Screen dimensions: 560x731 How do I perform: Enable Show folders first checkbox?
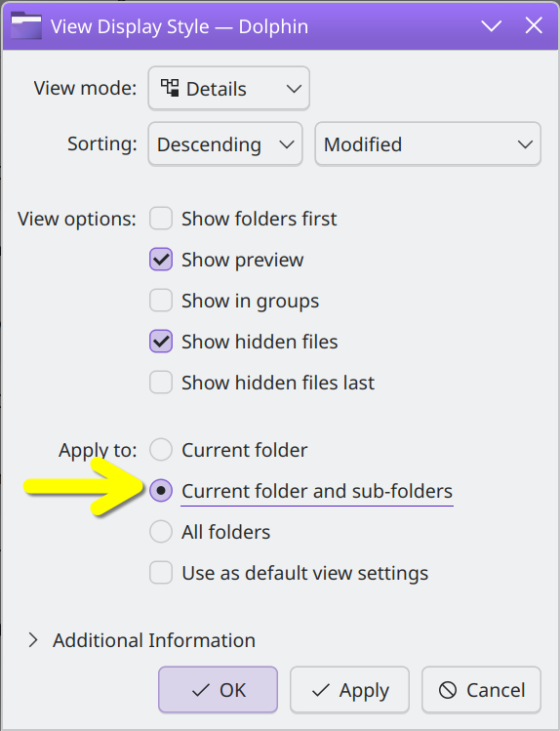[161, 219]
